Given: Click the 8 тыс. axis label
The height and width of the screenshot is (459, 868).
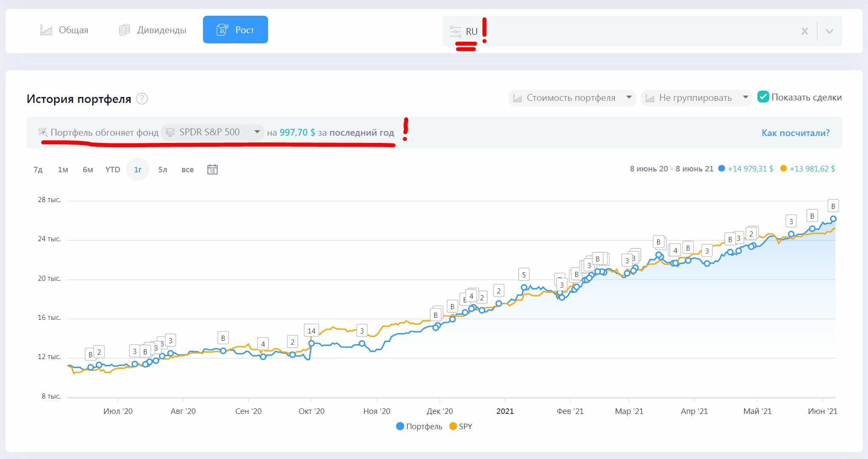Looking at the screenshot, I should 51,396.
